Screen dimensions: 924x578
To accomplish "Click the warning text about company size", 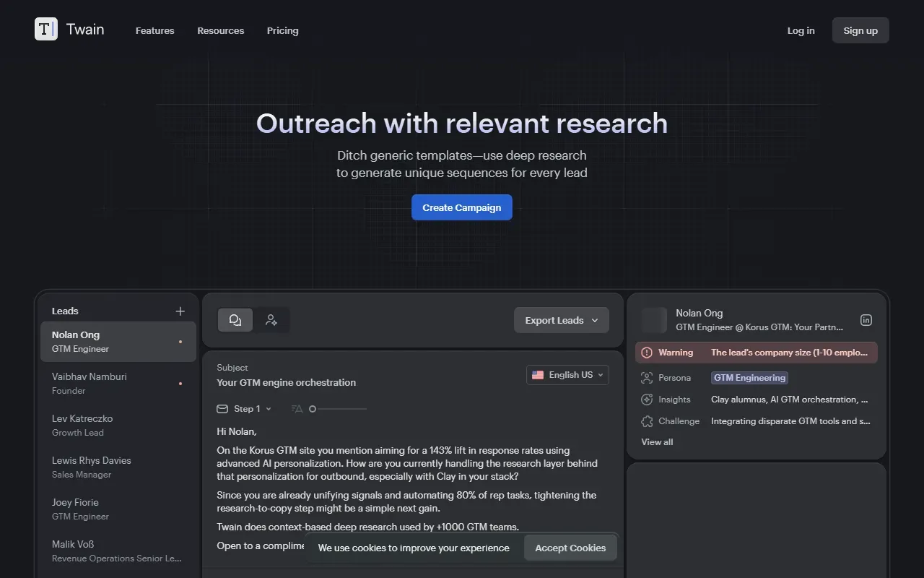I will pos(790,353).
